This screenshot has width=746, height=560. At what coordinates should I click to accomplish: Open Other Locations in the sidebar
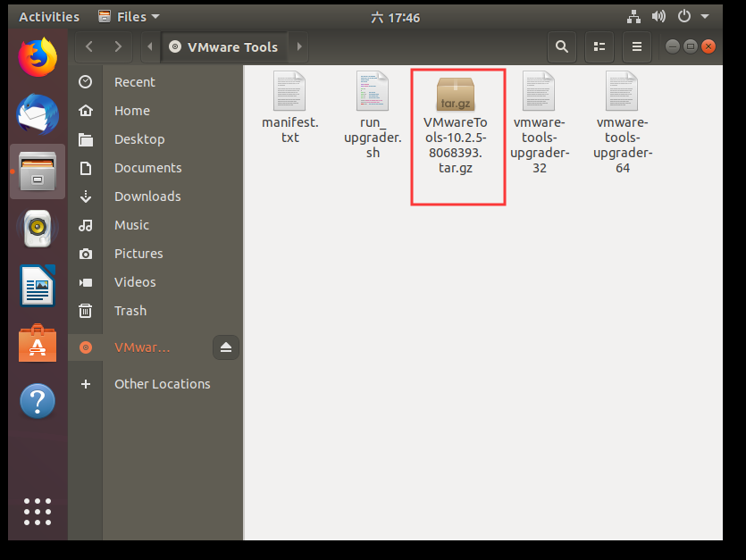click(155, 384)
